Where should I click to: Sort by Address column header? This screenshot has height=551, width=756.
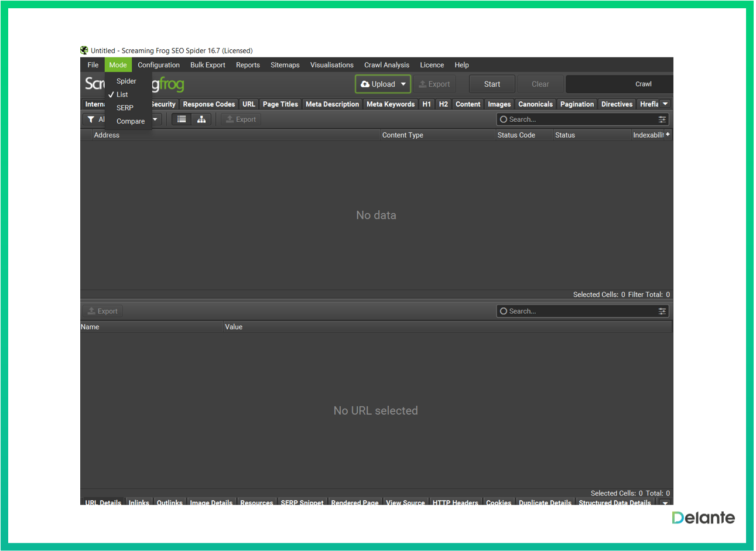[237, 135]
